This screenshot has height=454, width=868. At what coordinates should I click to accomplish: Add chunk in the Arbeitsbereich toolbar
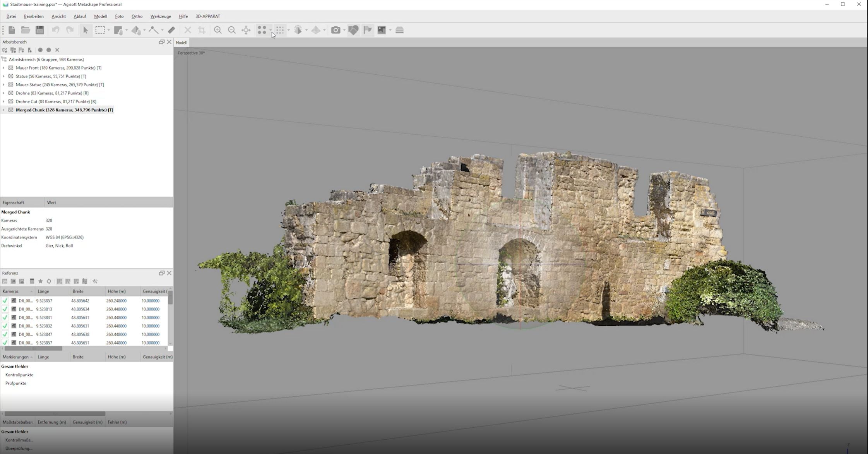(5, 50)
